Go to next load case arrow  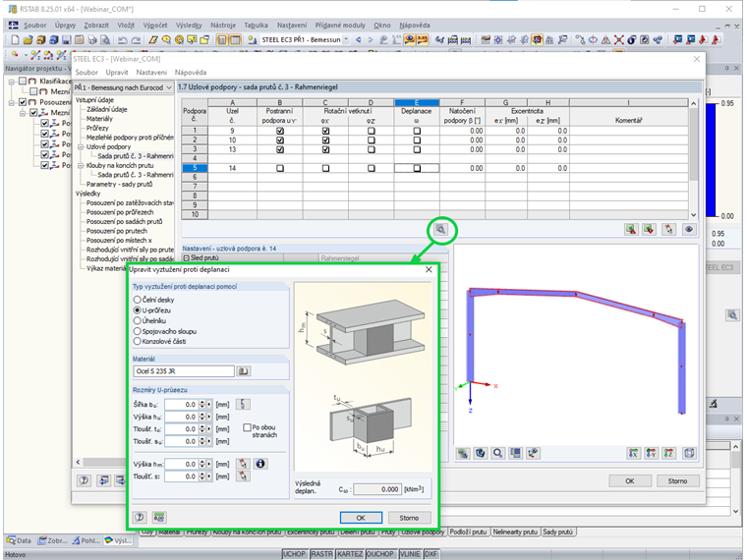371,40
